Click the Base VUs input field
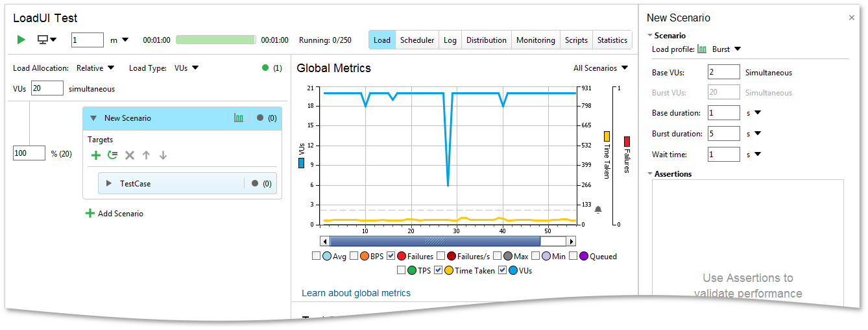Viewport: 868px width, 330px height. click(x=724, y=72)
